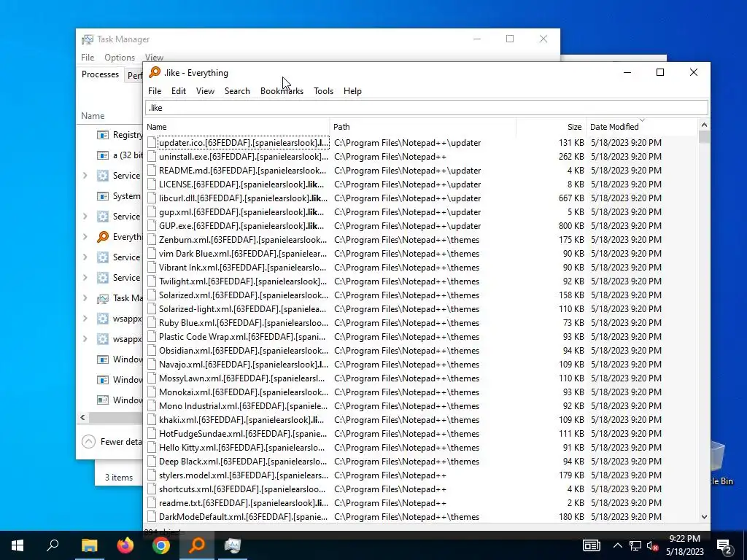Select the Ruby Blue.xml file name
The image size is (747, 560).
tap(244, 322)
